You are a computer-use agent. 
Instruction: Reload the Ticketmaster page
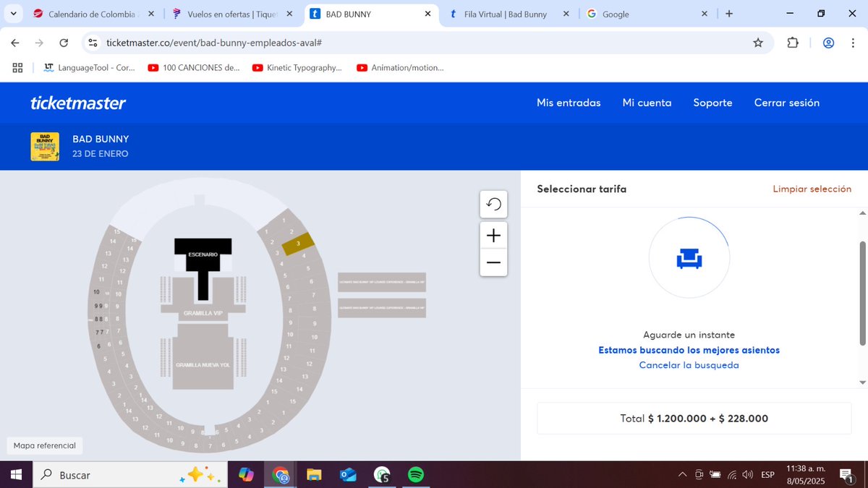(64, 43)
